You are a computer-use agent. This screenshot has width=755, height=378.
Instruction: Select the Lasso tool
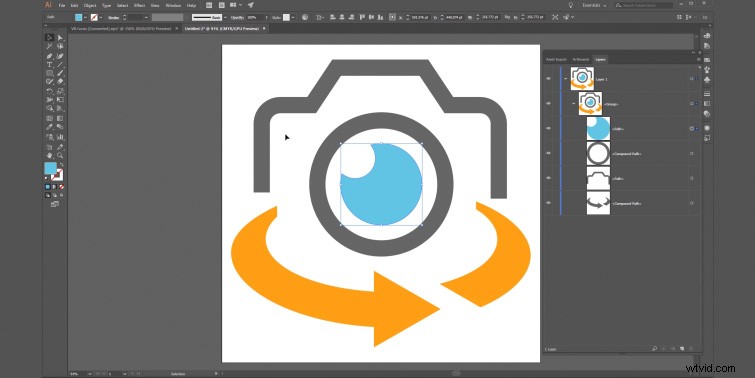[x=60, y=47]
